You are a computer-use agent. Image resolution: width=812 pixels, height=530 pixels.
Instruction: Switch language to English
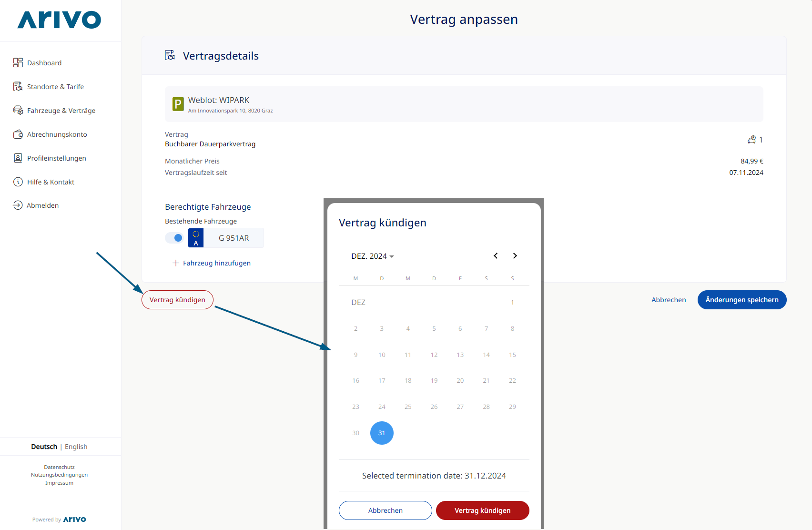76,447
